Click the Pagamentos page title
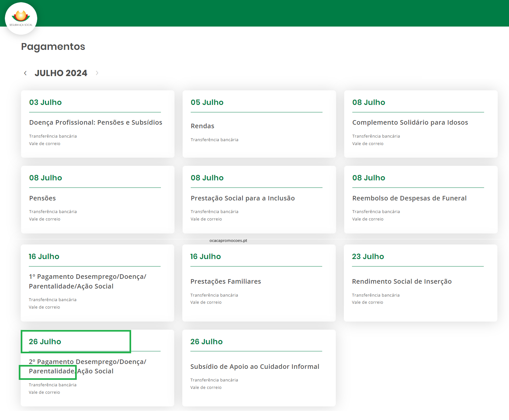This screenshot has height=420, width=509. (x=53, y=47)
